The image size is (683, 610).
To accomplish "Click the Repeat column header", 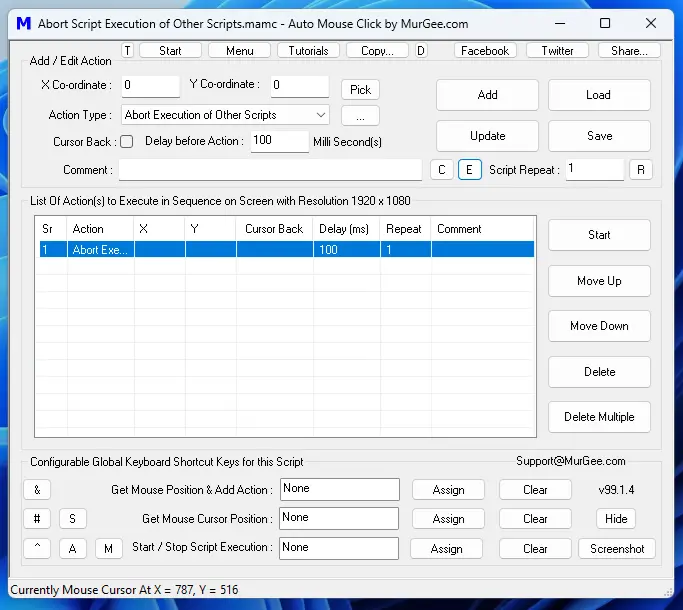I will tap(406, 229).
